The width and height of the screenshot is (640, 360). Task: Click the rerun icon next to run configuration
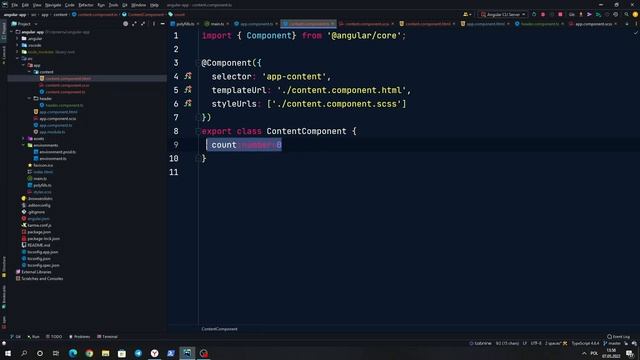pyautogui.click(x=534, y=14)
